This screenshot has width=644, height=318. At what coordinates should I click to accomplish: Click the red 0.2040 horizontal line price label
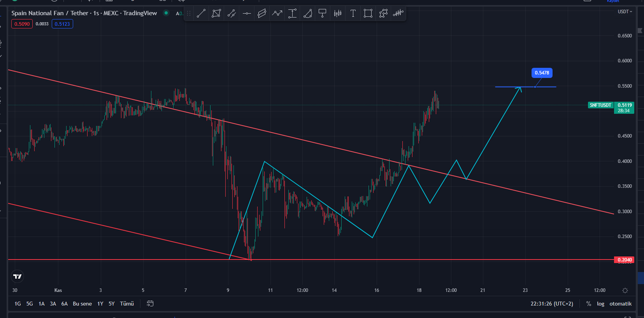point(624,260)
